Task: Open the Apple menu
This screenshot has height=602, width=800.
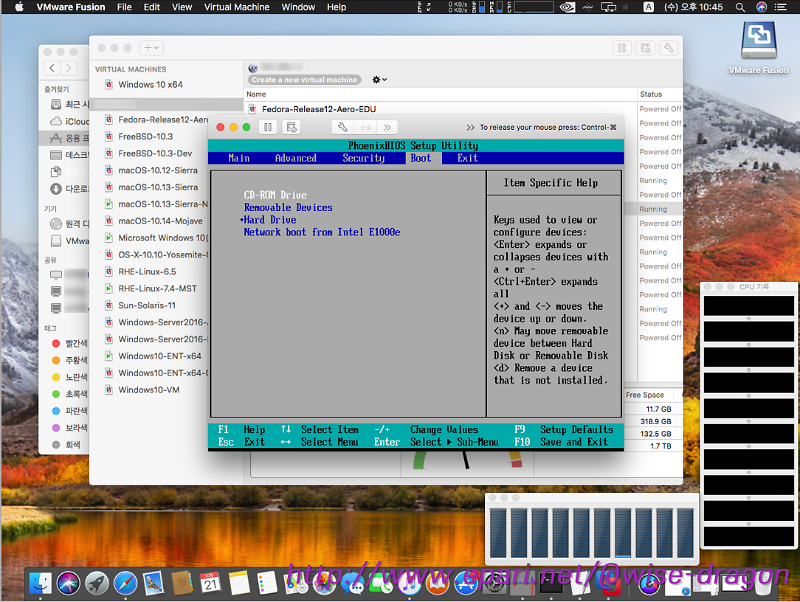Action: tap(19, 7)
